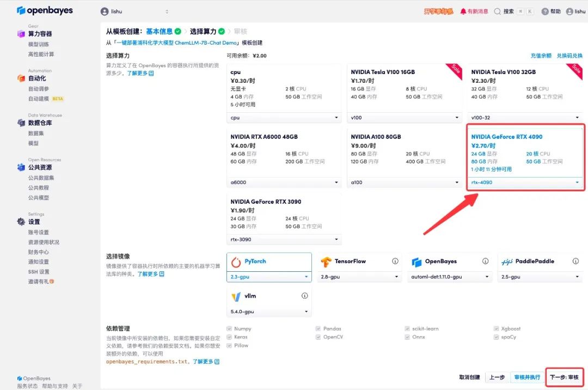The width and height of the screenshot is (588, 390).
Task: Open the v100 resource dropdown
Action: pyautogui.click(x=405, y=118)
